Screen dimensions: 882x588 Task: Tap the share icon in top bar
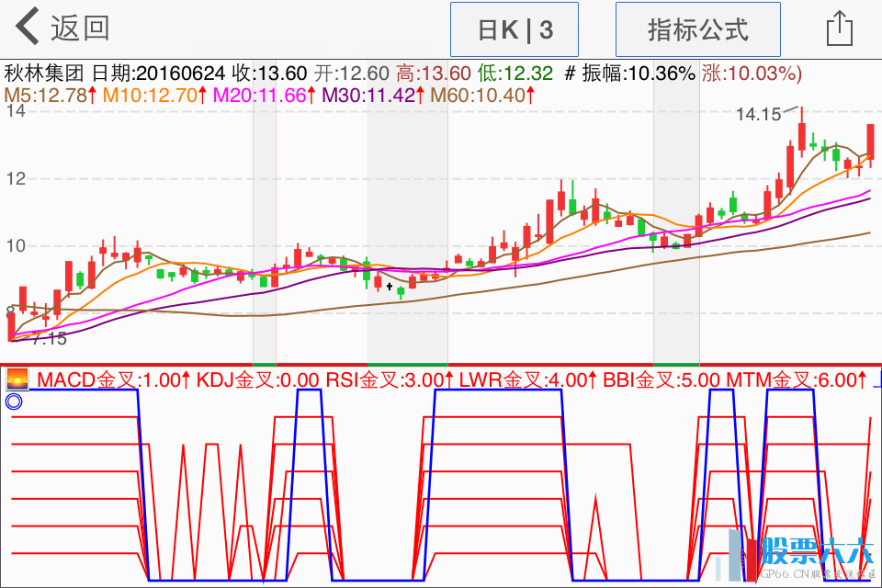(x=840, y=28)
